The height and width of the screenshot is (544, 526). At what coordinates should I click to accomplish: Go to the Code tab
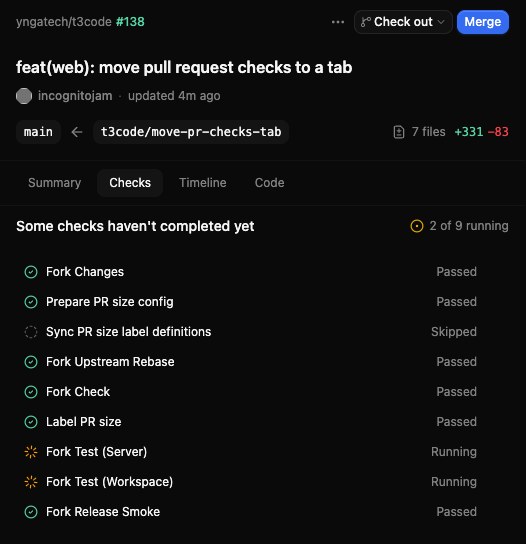(270, 183)
